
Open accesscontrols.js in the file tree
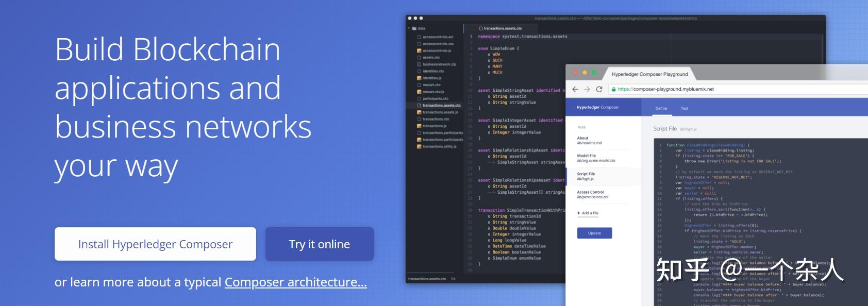pyautogui.click(x=437, y=50)
